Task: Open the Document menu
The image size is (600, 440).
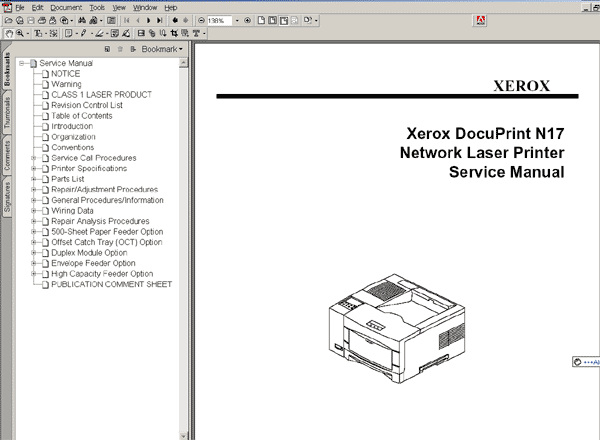Action: [x=66, y=7]
